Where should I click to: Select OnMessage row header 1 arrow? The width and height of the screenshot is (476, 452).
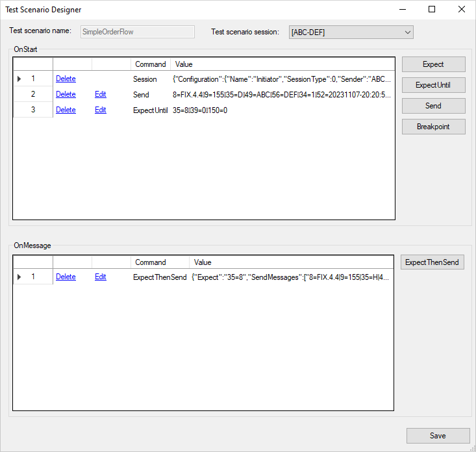[19, 277]
